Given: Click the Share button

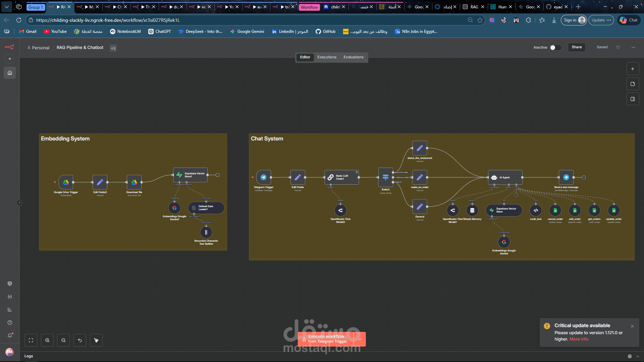Looking at the screenshot, I should click(577, 47).
